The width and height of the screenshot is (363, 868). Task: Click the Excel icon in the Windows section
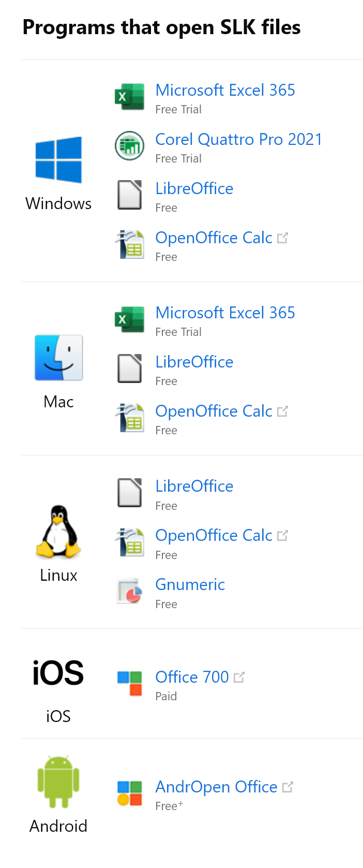click(x=129, y=97)
